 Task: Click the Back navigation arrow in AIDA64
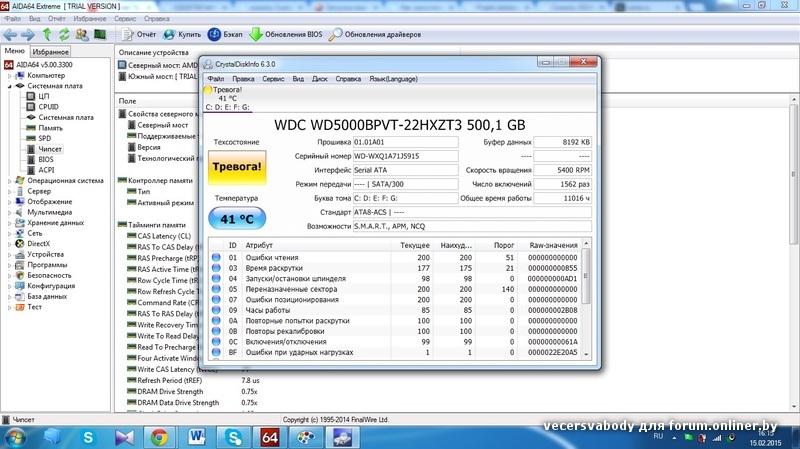pyautogui.click(x=10, y=34)
